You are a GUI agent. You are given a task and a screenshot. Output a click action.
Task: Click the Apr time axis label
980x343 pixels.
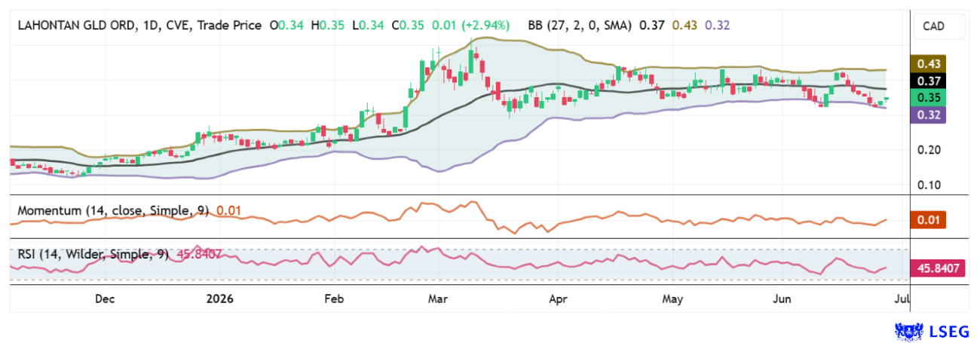click(558, 299)
